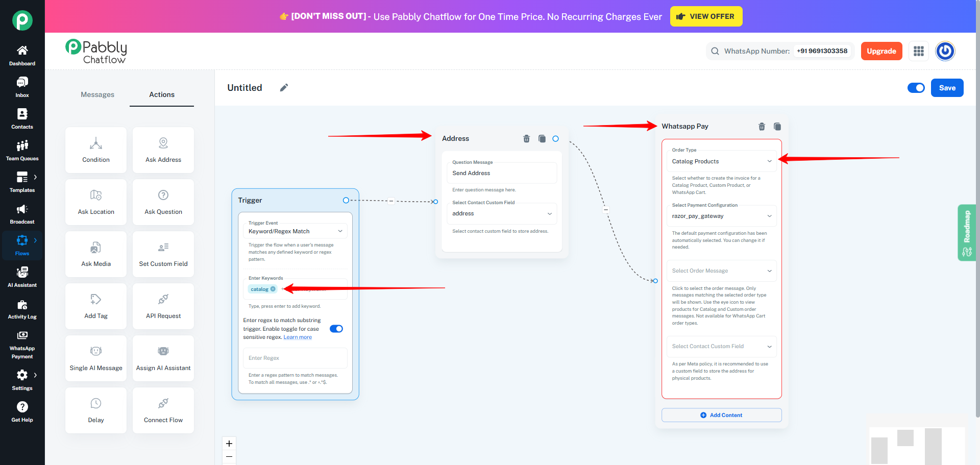
Task: Expand Settings submenu chevron
Action: [35, 375]
